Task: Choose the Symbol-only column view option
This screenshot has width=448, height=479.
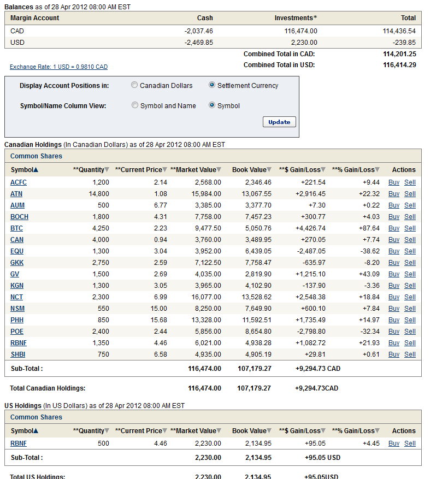Action: [212, 105]
